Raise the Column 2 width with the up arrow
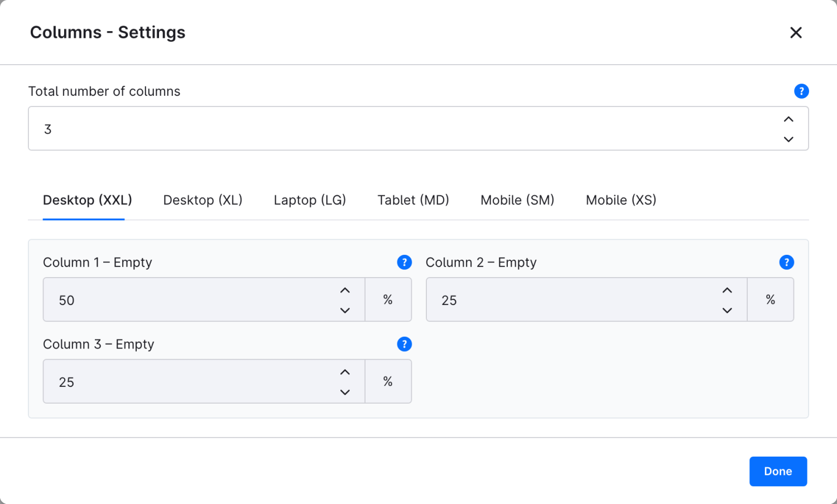Screen dimensions: 837x504 click(727, 290)
